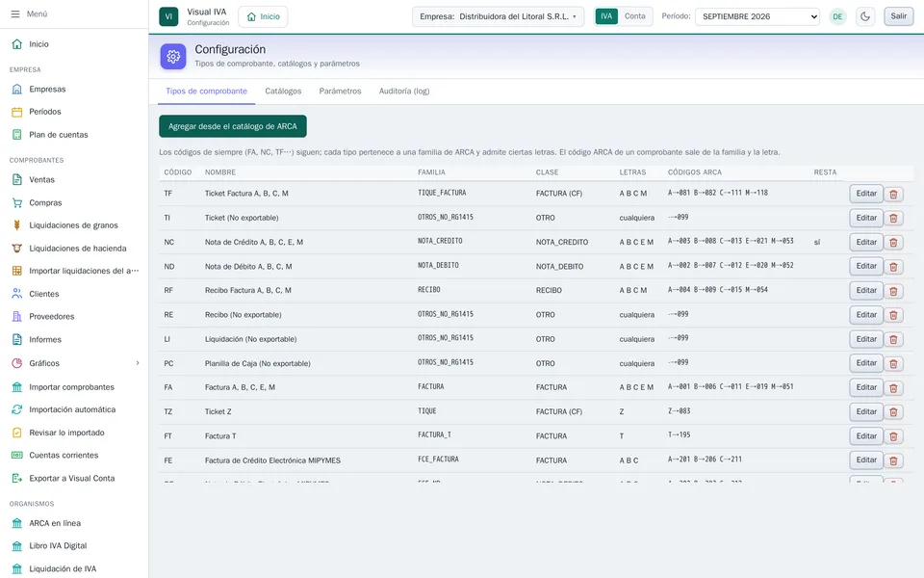924x578 pixels.
Task: Open the Compras cart icon
Action: click(17, 202)
